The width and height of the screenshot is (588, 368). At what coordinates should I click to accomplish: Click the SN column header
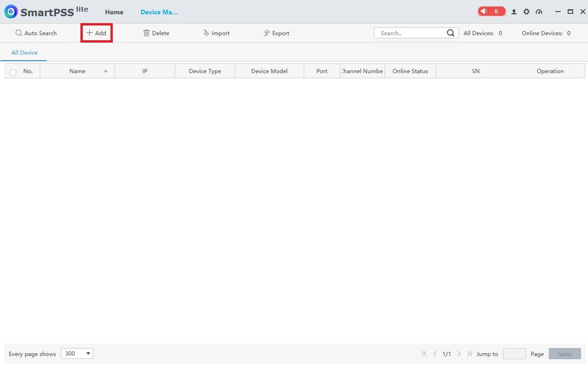pyautogui.click(x=476, y=71)
